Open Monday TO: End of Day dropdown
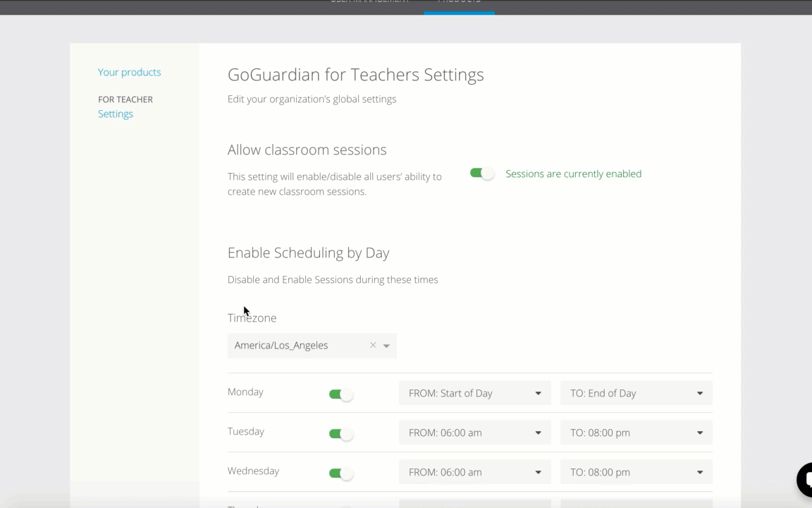812x508 pixels. pos(636,393)
